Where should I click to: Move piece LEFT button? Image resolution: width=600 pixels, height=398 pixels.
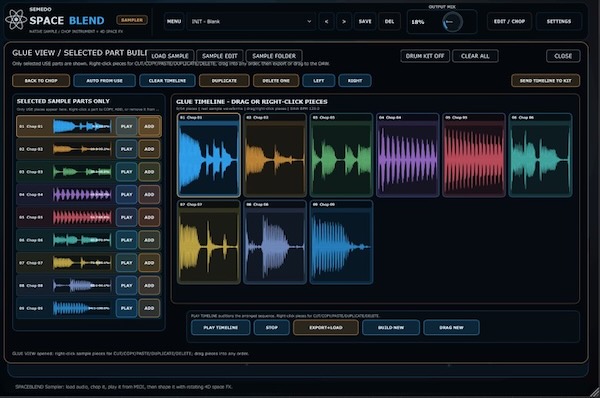(x=319, y=81)
